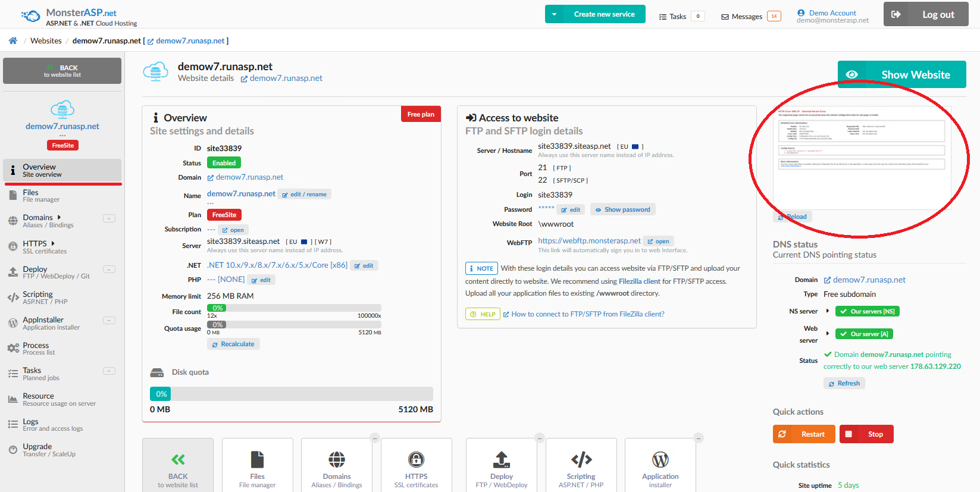Collapse the Deploy sidebar section toggle
The width and height of the screenshot is (980, 492).
[x=109, y=269]
